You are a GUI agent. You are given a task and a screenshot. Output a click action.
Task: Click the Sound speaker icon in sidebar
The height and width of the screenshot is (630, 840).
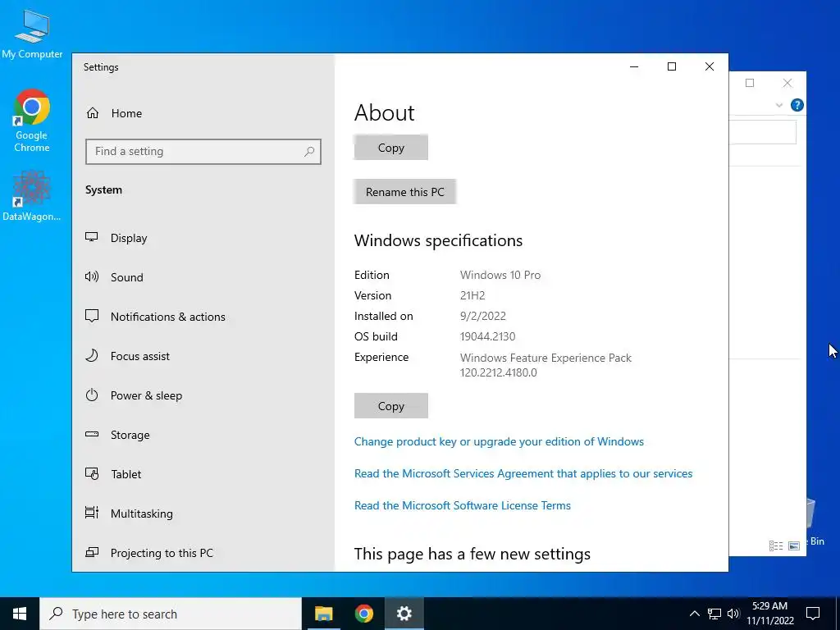pyautogui.click(x=92, y=276)
